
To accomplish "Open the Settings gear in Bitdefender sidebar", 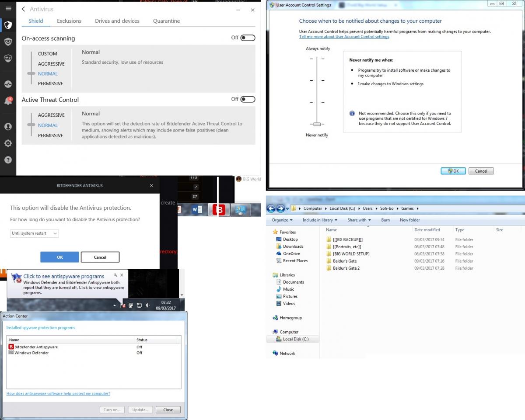I will [8, 143].
